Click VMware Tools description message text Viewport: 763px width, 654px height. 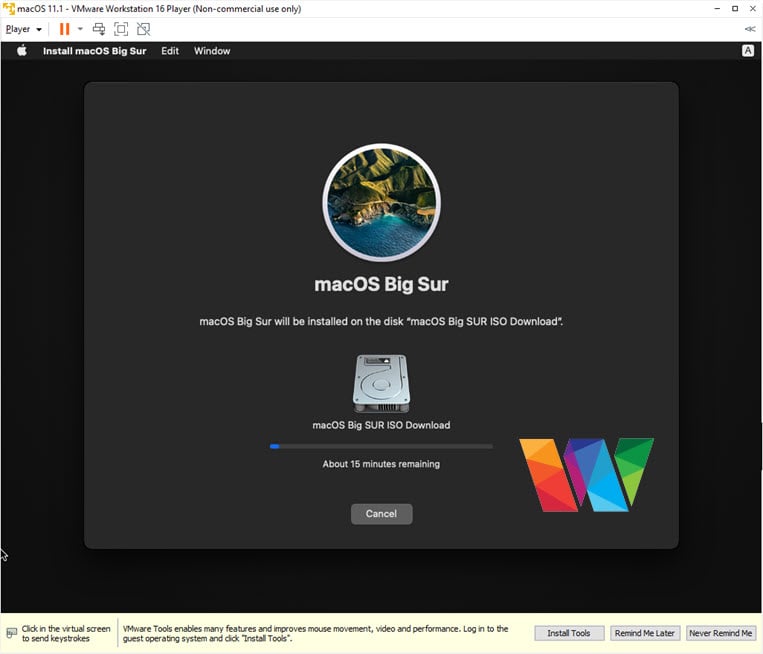(x=315, y=634)
